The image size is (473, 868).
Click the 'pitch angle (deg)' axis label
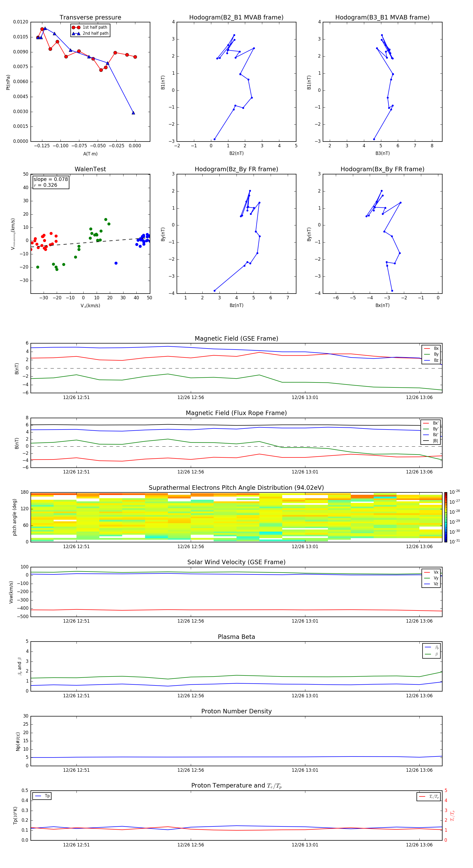[x=14, y=517]
